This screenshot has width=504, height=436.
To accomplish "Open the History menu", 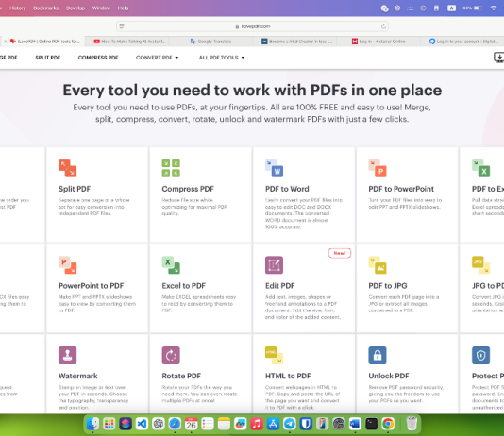I will pyautogui.click(x=18, y=8).
